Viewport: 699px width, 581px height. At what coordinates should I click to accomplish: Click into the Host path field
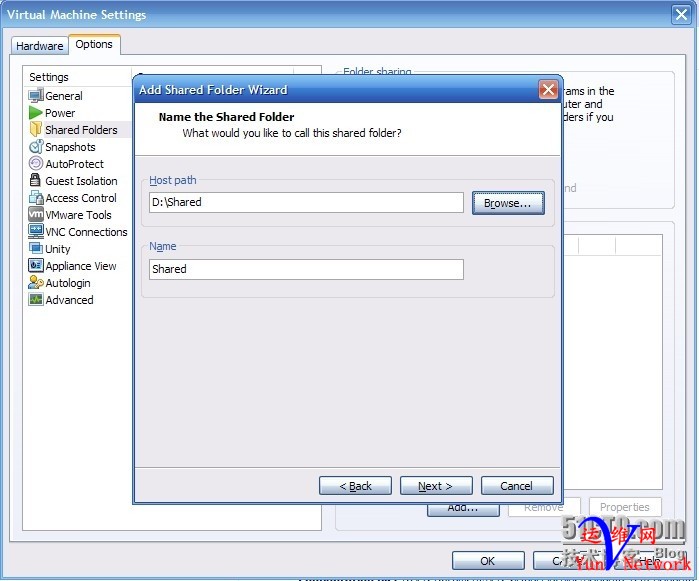[x=306, y=202]
